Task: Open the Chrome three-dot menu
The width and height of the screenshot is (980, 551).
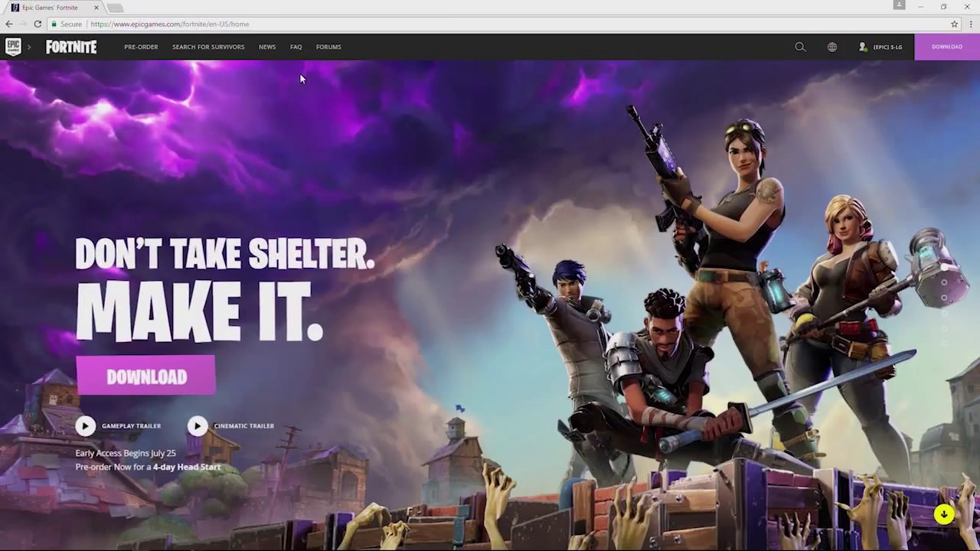Action: click(971, 24)
